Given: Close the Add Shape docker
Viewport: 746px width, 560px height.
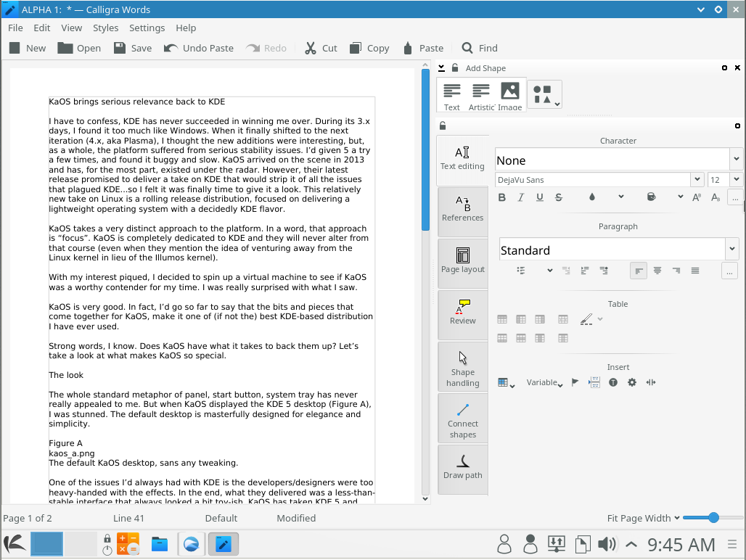Looking at the screenshot, I should pyautogui.click(x=737, y=68).
